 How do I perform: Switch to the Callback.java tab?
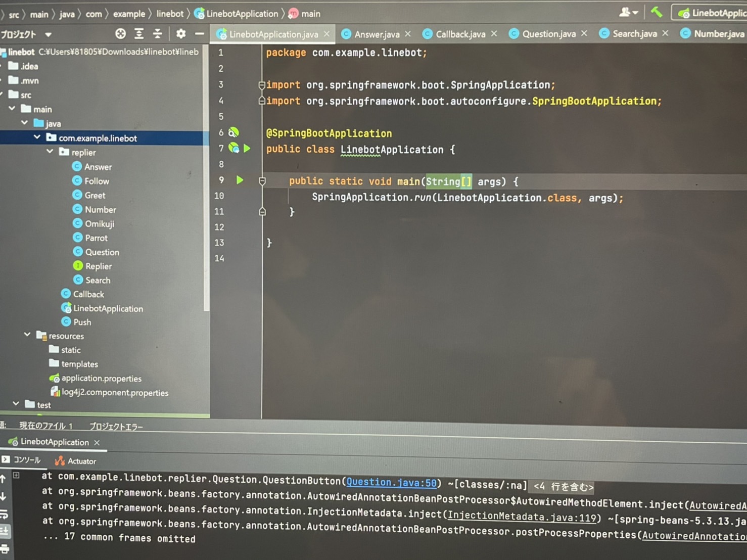click(x=460, y=34)
